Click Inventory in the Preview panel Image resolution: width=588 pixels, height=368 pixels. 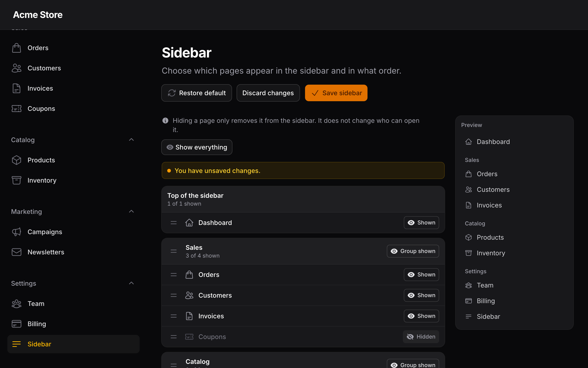[485, 253]
